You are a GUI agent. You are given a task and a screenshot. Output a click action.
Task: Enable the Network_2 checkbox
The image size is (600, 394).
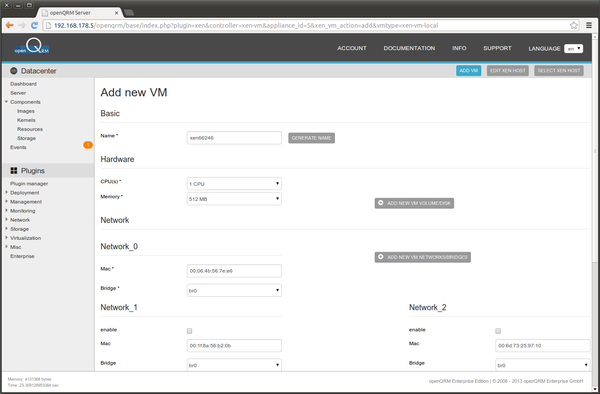498,331
